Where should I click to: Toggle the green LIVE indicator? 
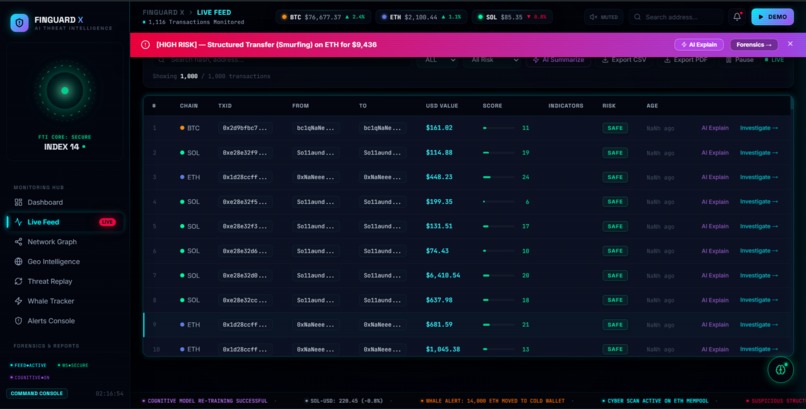774,60
